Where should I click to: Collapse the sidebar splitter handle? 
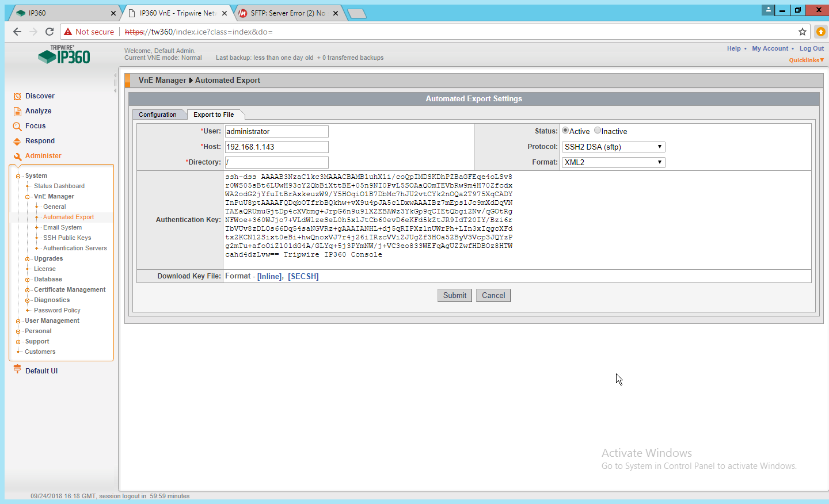[x=115, y=82]
